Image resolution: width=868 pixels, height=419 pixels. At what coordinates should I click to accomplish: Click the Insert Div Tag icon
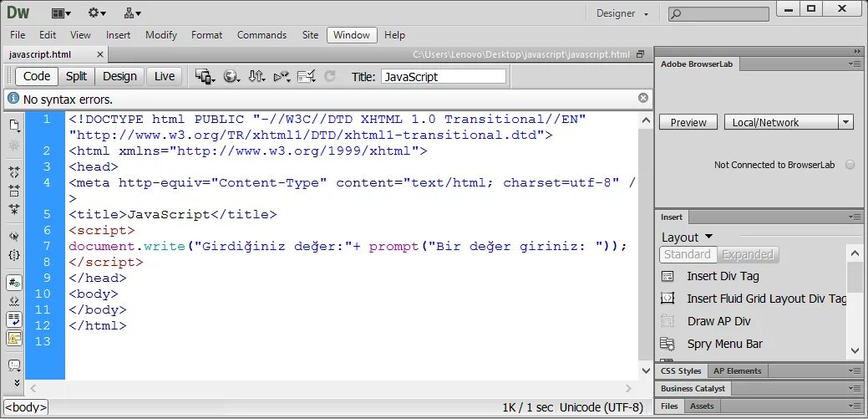pyautogui.click(x=668, y=276)
